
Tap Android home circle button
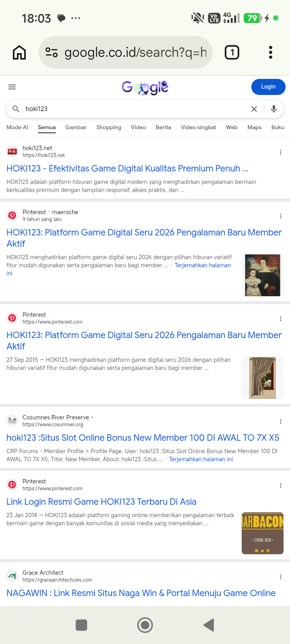(145, 625)
